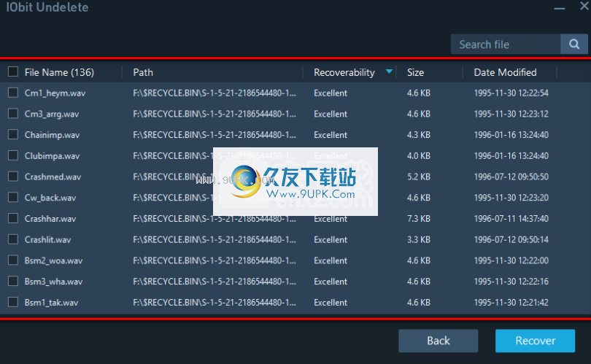Click the 3.3 KB size value
Image resolution: width=591 pixels, height=364 pixels.
(x=419, y=240)
